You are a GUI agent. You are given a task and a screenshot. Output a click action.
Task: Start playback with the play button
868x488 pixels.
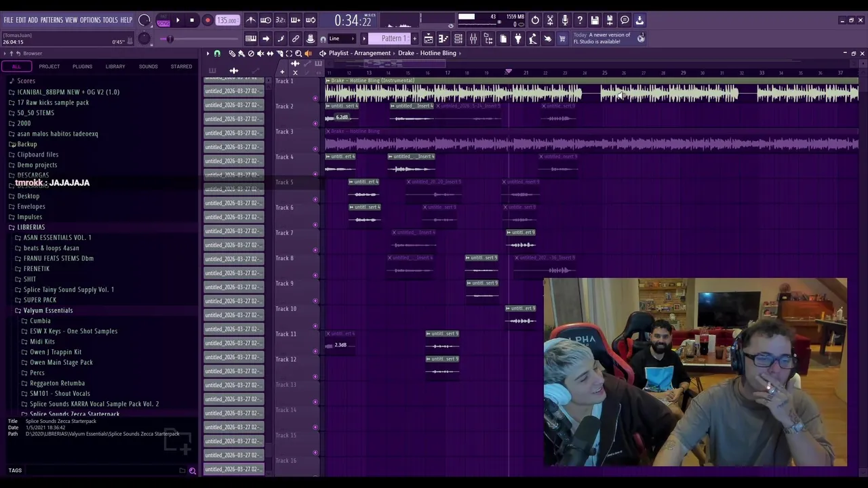coord(178,20)
